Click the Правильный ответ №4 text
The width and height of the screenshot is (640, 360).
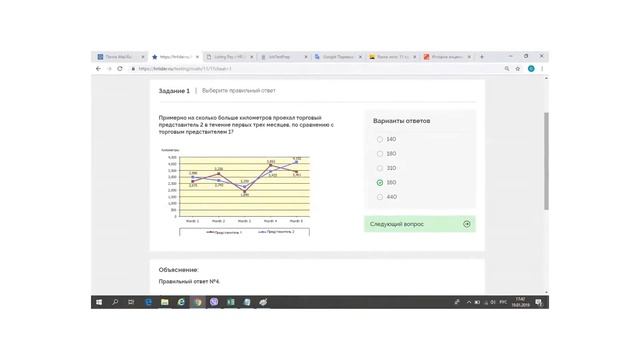(189, 282)
